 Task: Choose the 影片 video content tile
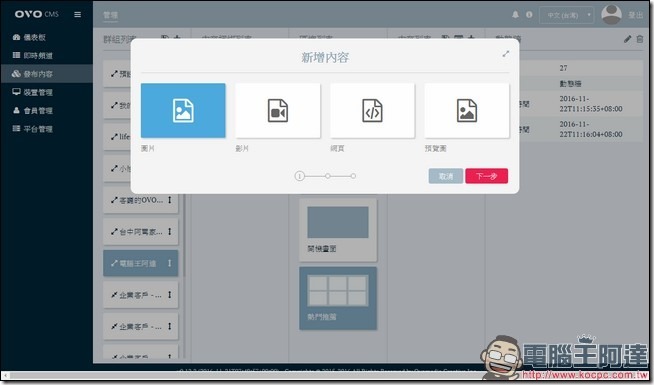click(x=278, y=111)
